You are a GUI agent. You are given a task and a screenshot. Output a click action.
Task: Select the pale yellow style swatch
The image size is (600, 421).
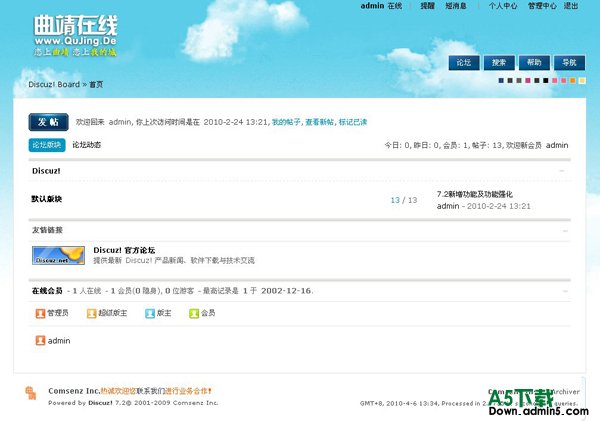pos(582,80)
